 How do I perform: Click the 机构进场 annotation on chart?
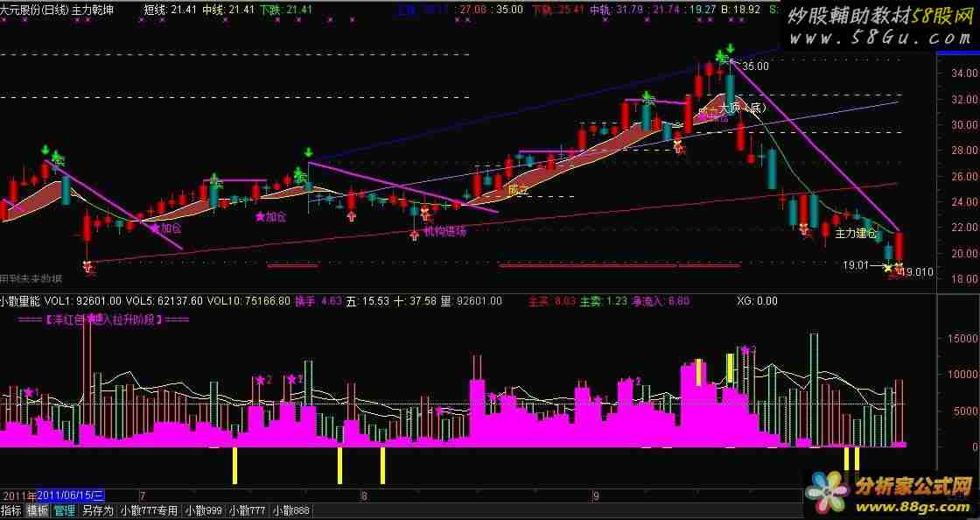click(445, 231)
